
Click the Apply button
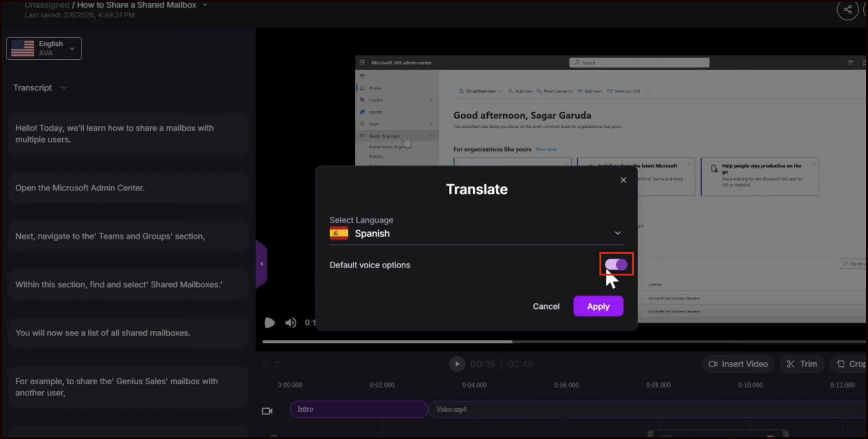pyautogui.click(x=598, y=306)
